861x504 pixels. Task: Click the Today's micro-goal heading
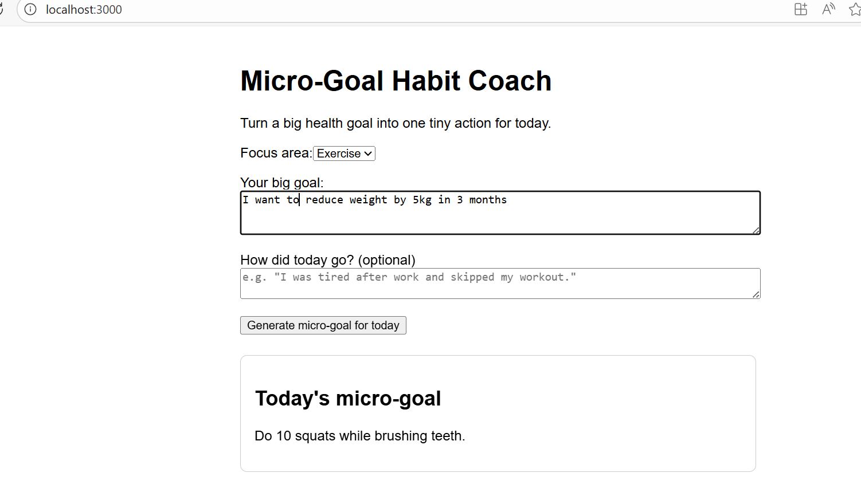[x=348, y=398]
